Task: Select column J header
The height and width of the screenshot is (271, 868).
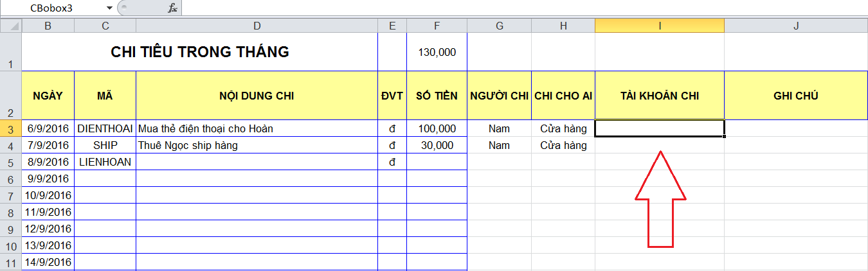Action: pyautogui.click(x=795, y=26)
